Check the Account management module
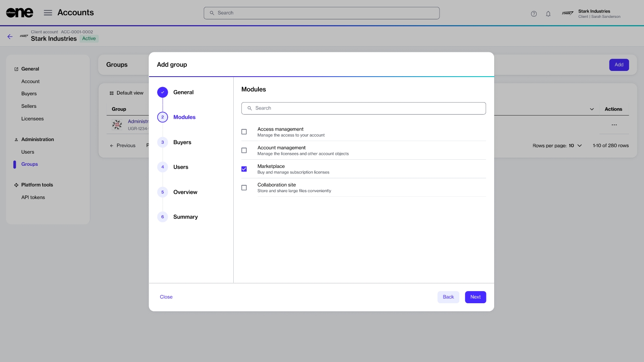Screen dimensions: 644x362 [x=244, y=150]
